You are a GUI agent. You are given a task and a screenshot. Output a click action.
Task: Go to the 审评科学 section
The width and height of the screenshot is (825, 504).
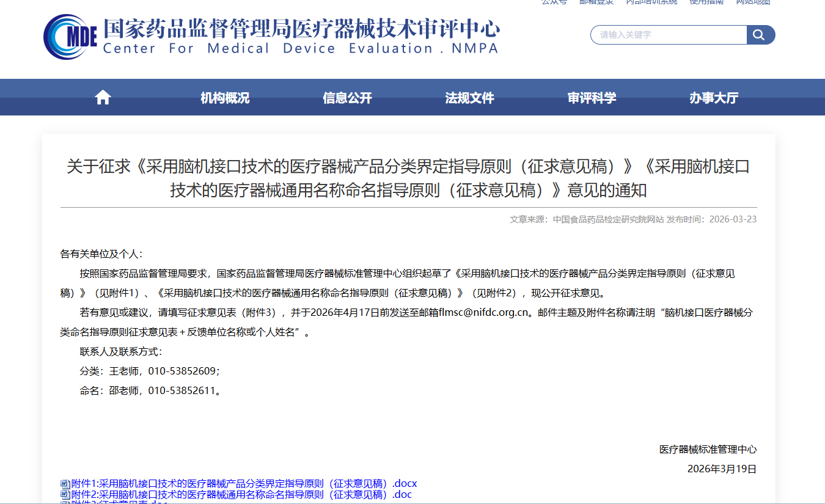point(592,98)
